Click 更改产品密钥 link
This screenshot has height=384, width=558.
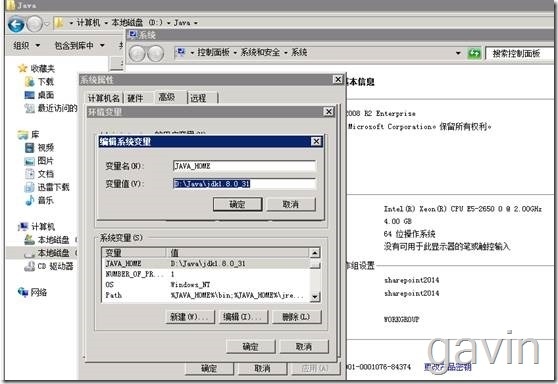448,367
